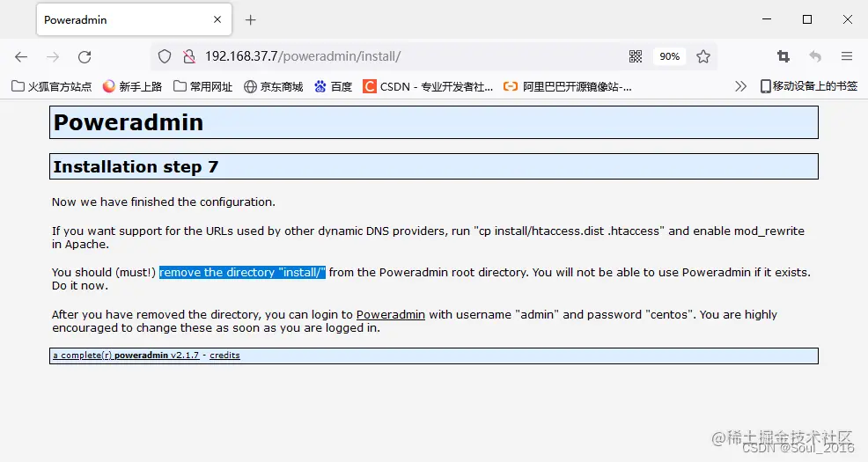
Task: Open the 火狐官方站点 bookmarks folder
Action: coord(51,86)
